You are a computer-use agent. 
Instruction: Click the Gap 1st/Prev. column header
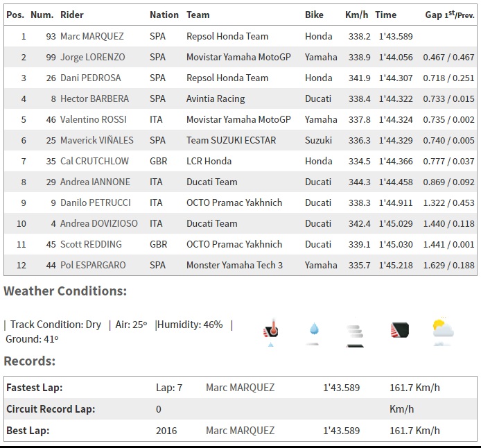coord(449,15)
